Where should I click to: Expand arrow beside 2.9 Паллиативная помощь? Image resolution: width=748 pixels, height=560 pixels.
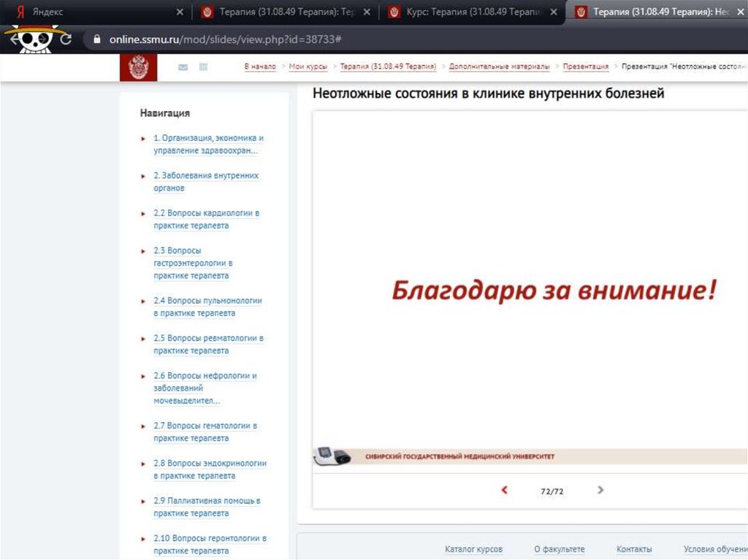(143, 502)
